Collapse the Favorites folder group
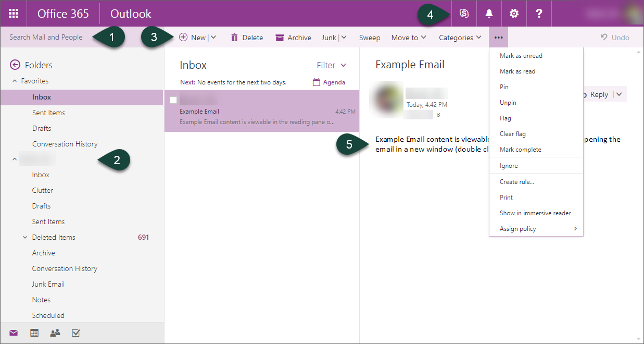This screenshot has width=644, height=344. 15,81
